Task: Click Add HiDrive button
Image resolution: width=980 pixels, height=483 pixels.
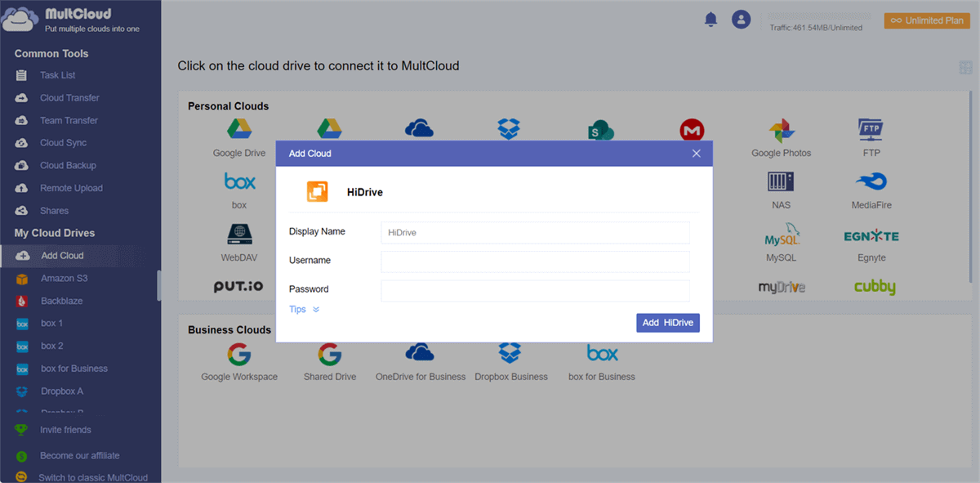Action: (x=668, y=323)
